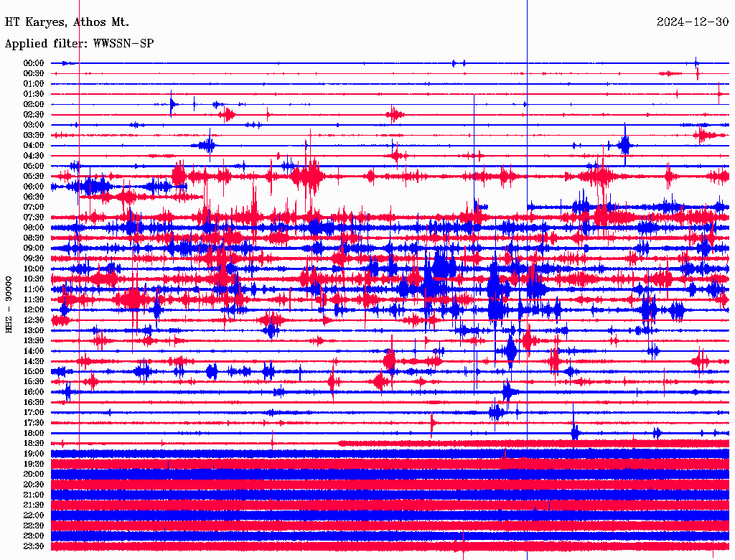Select the 17:00 time row label
This screenshot has width=735, height=560.
pos(34,413)
